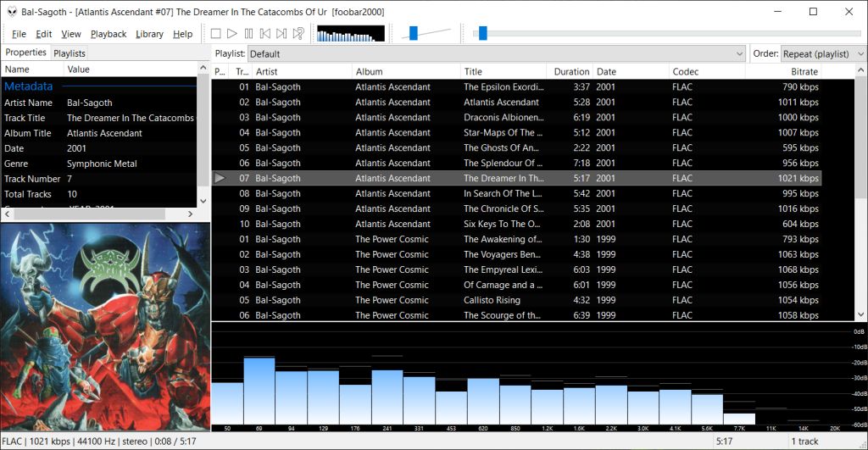This screenshot has height=450, width=868.
Task: Select track Star-Maps Of The ...
Action: pyautogui.click(x=516, y=133)
